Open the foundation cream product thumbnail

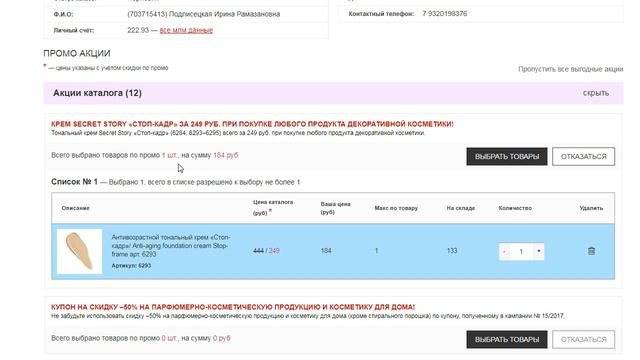(x=80, y=251)
